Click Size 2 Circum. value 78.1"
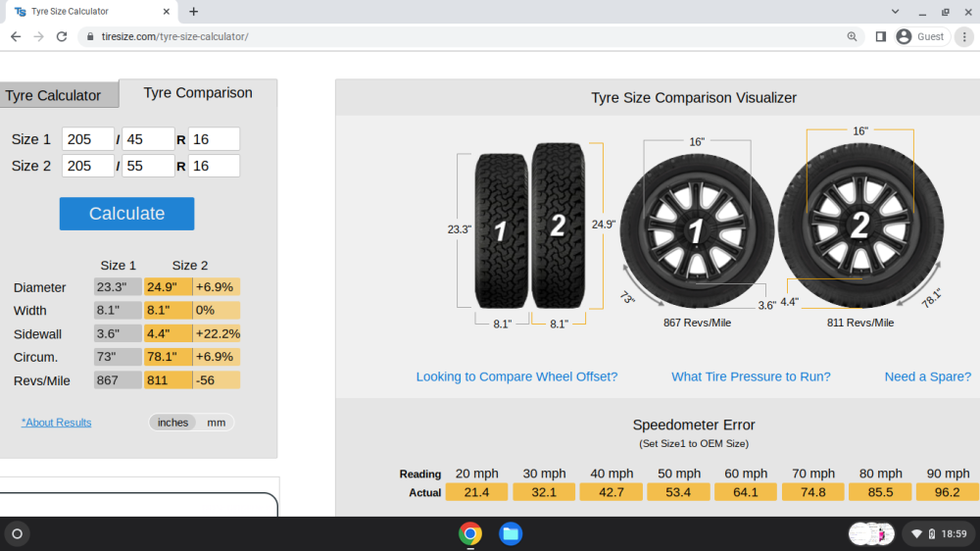The width and height of the screenshot is (980, 551). pos(169,357)
